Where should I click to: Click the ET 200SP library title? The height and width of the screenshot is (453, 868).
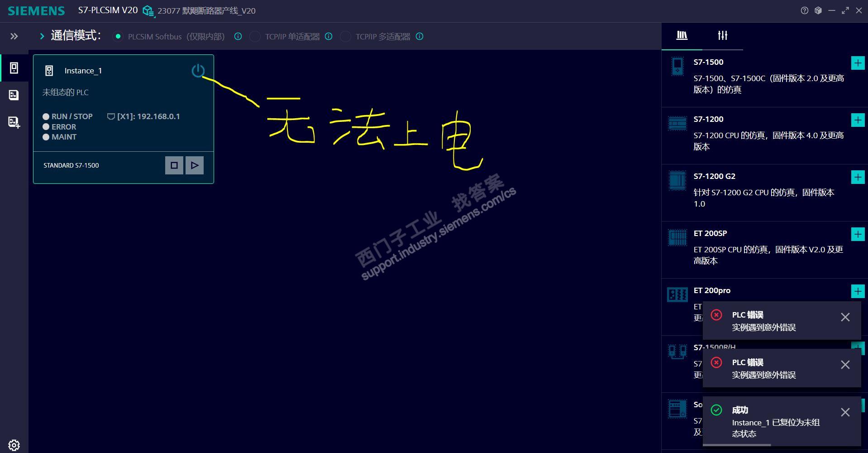[x=711, y=233]
